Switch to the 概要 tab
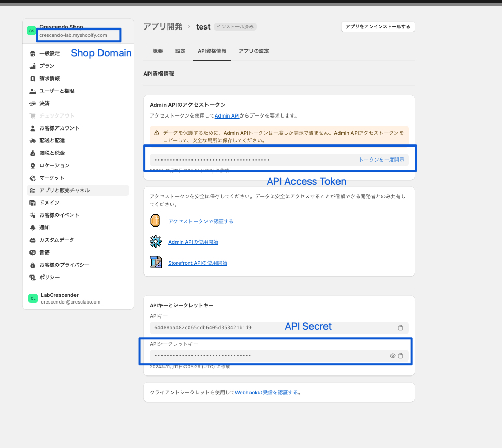 (158, 51)
